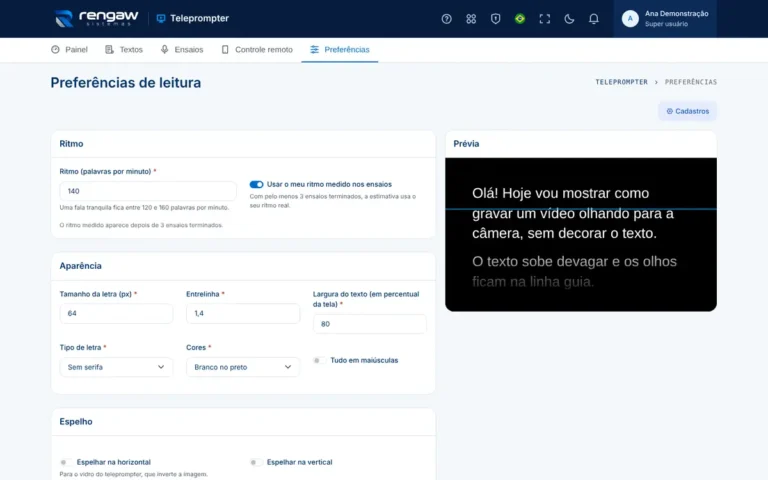Click hint 'Para o vidro do teleprompter'
Image resolution: width=768 pixels, height=480 pixels.
[133, 474]
